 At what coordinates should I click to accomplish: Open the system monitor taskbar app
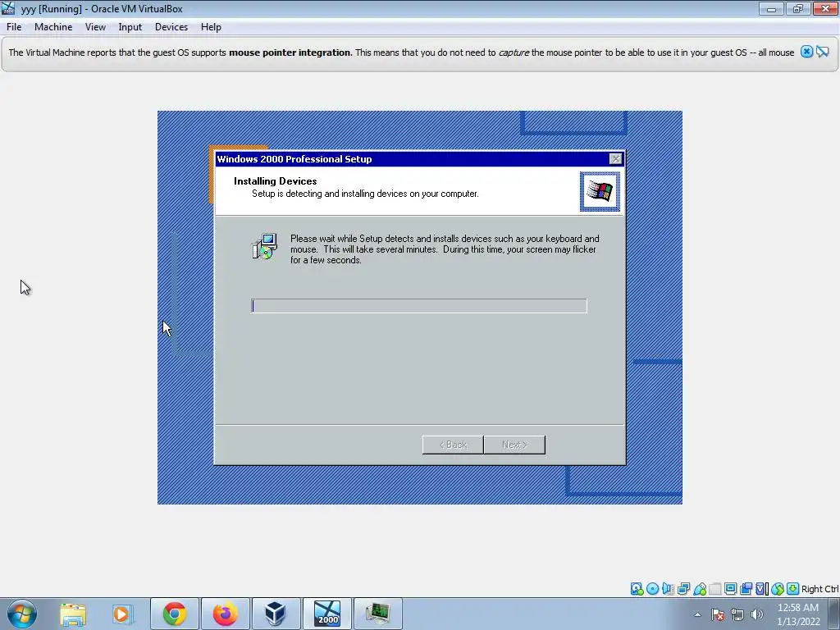click(377, 614)
